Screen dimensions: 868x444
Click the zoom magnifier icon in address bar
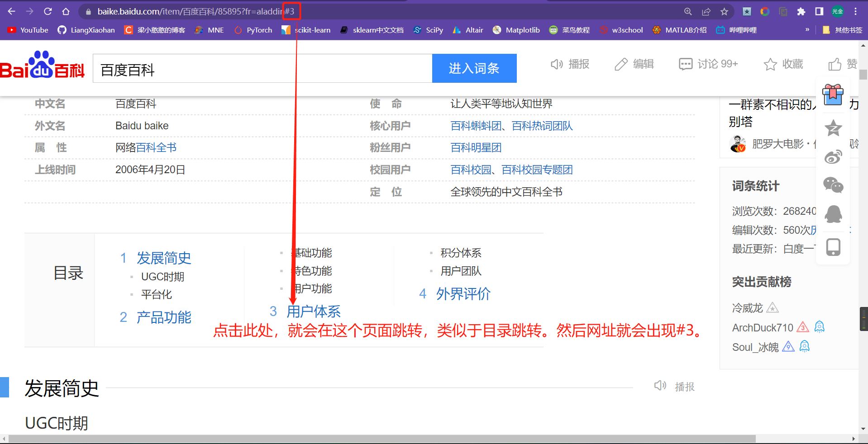point(688,12)
